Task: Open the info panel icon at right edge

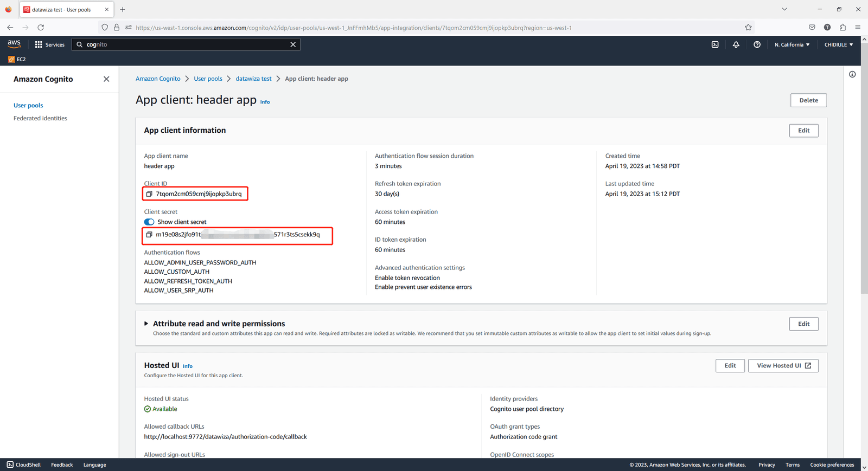Action: (x=852, y=74)
